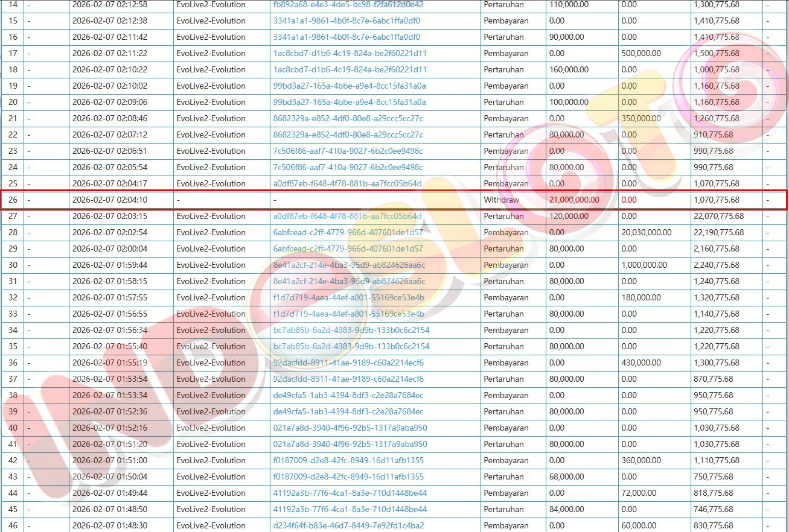Click the 21,000,000.00 withdraw amount
Viewport: 789px width, 532px height.
(x=574, y=200)
